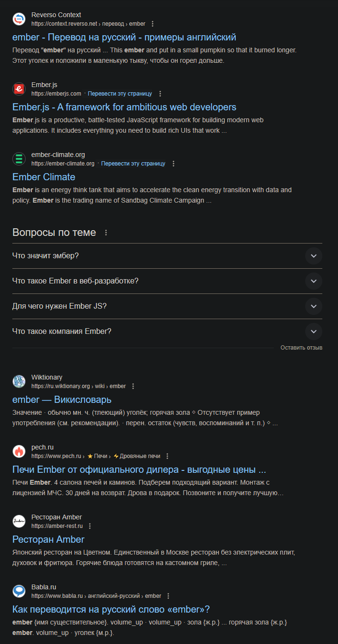Click the Wiktionary site favicon
Viewport: 338px width, 644px height.
click(19, 381)
